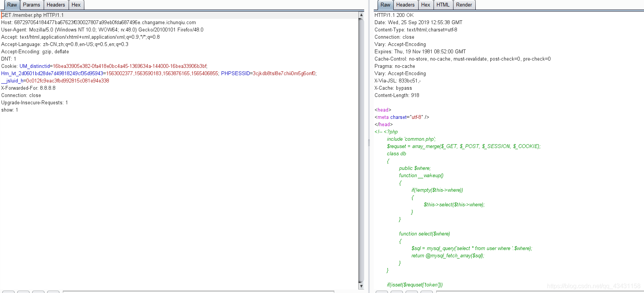Click the '$sql = mysql_query' code line
This screenshot has height=293, width=644.
[472, 249]
